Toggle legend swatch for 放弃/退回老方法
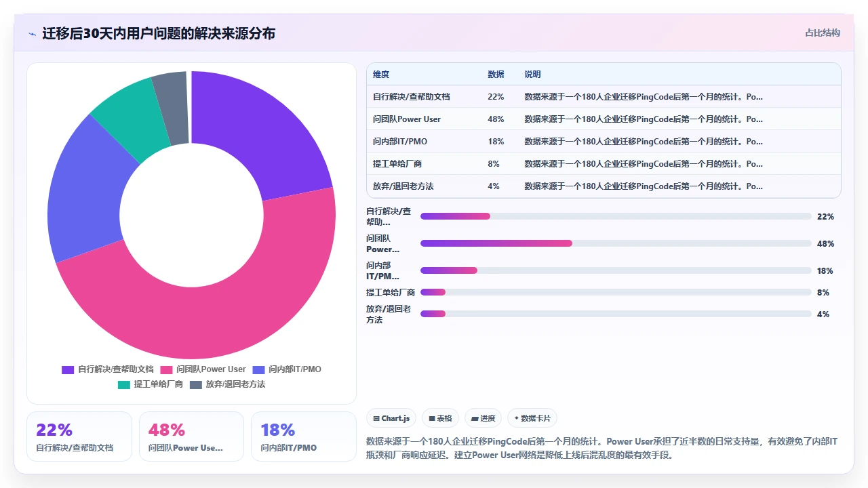 196,384
